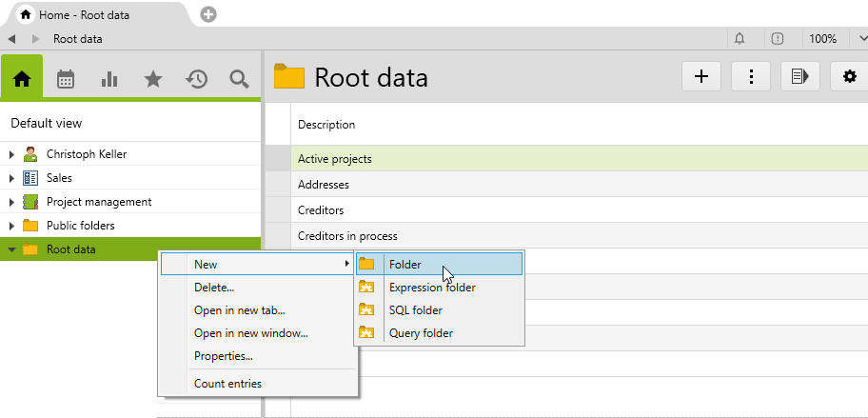This screenshot has width=868, height=418.
Task: Click the Public folders tree item
Action: tap(80, 226)
